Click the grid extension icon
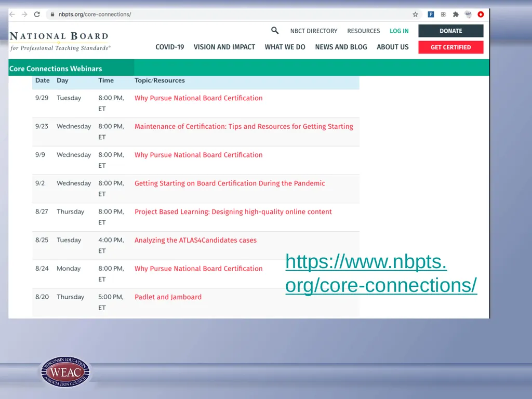 443,14
